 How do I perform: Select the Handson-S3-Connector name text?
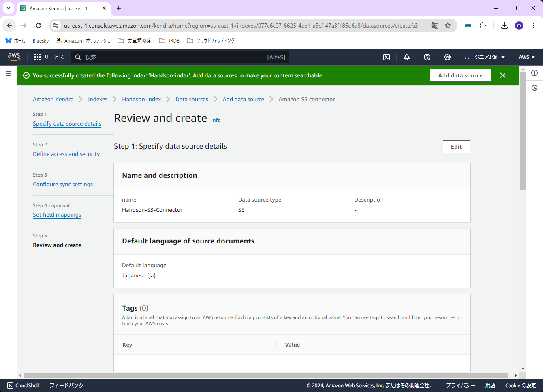coord(152,210)
